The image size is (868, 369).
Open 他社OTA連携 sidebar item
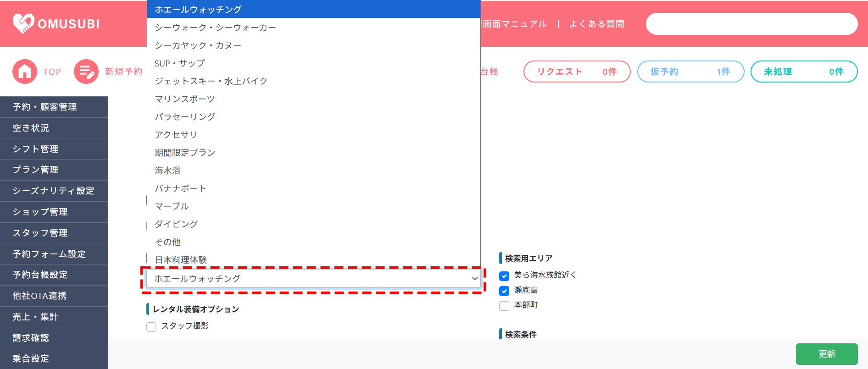click(x=39, y=296)
